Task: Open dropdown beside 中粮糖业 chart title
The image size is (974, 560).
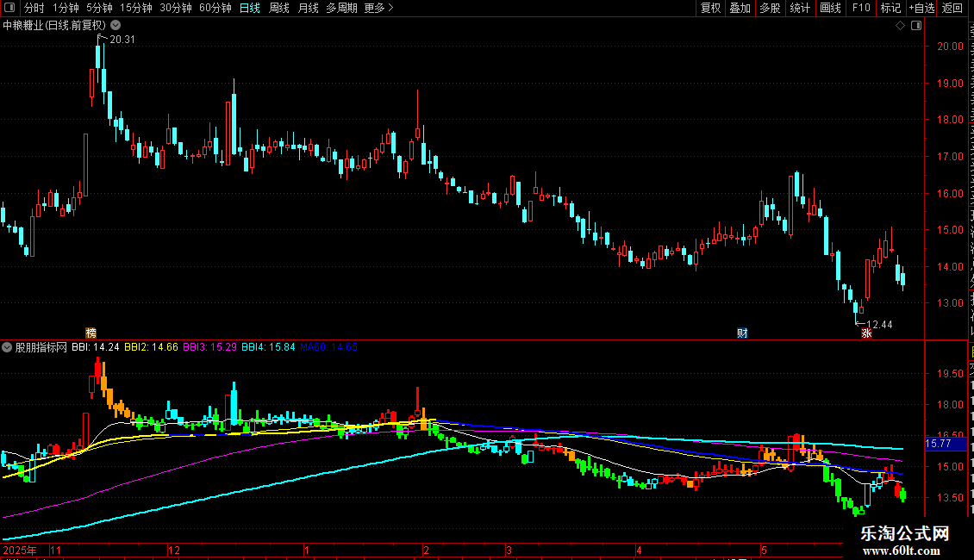Action: pos(116,25)
